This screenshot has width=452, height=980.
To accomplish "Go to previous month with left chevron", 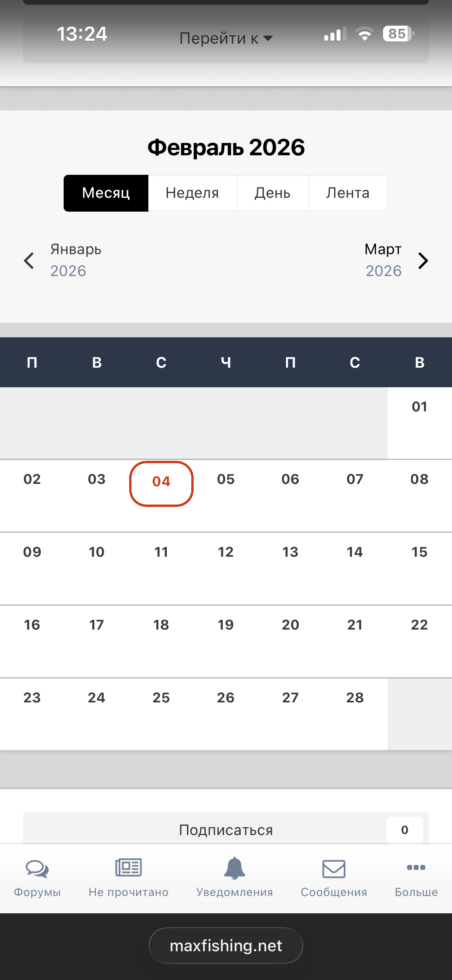I will coord(29,261).
